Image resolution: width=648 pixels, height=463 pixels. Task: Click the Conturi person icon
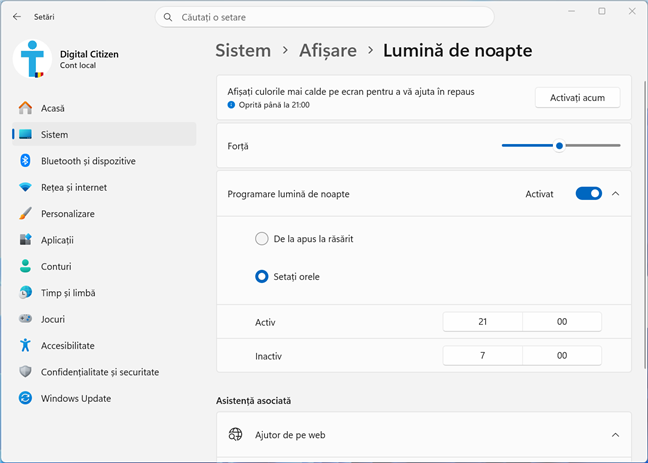25,266
